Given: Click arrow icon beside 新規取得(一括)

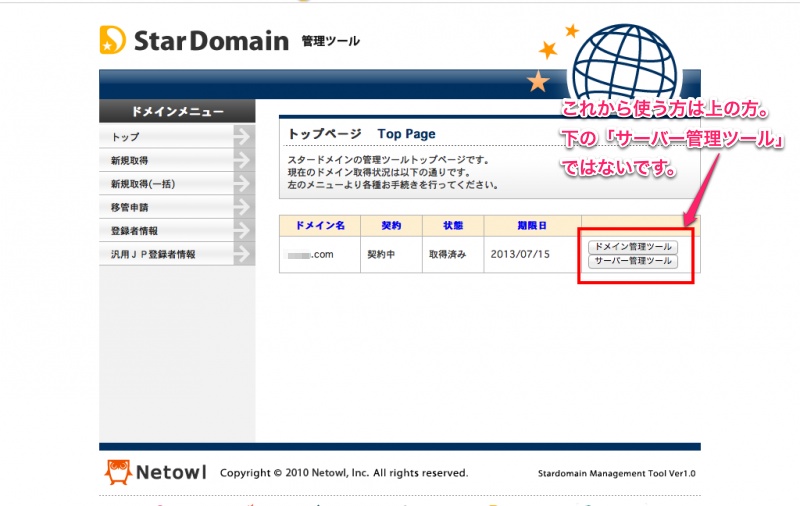Looking at the screenshot, I should [x=244, y=184].
